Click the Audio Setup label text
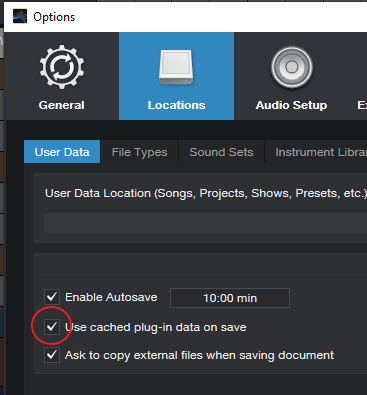This screenshot has height=395, width=367. click(291, 105)
